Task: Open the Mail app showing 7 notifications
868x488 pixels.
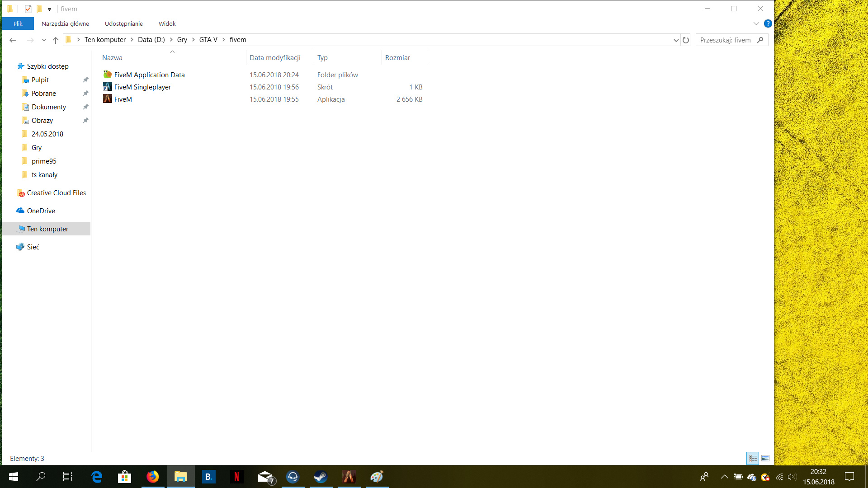Action: 265,477
